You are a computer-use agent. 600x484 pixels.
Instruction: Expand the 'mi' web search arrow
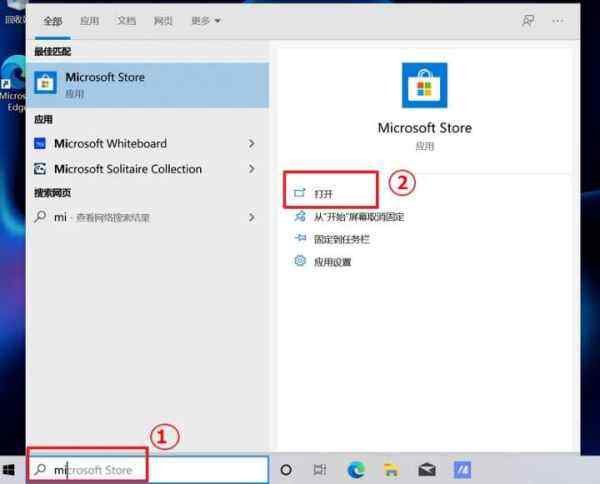click(x=251, y=217)
